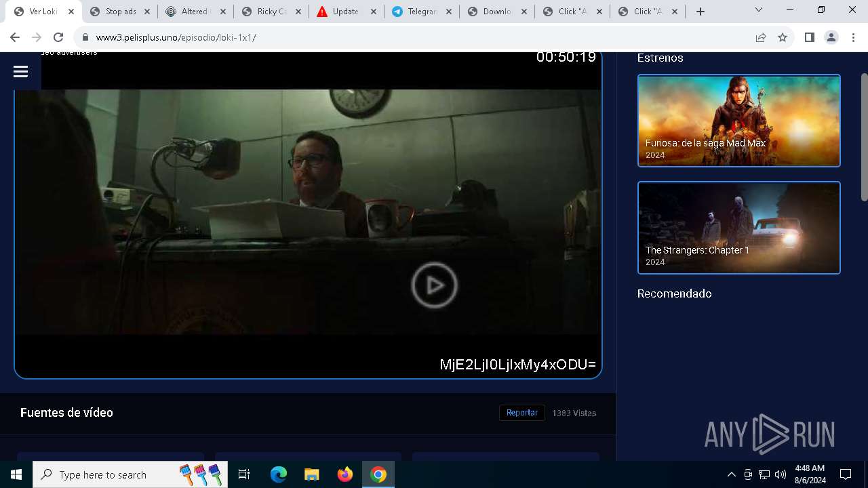Launch Microsoft Edge from the taskbar

[279, 474]
